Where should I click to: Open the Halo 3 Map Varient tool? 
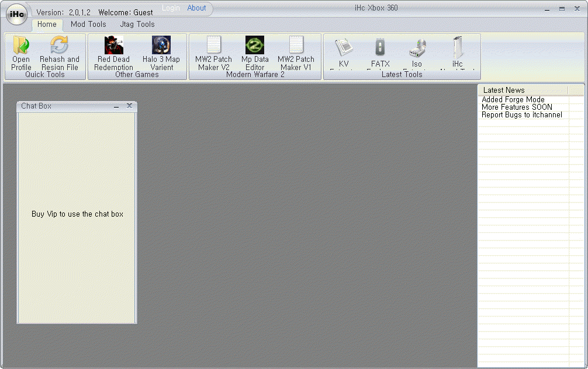click(161, 53)
